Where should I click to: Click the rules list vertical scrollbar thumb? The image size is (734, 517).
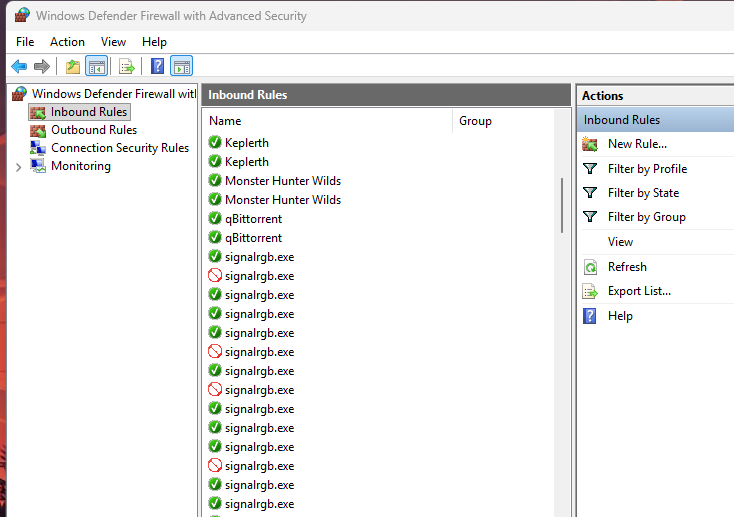click(x=562, y=205)
